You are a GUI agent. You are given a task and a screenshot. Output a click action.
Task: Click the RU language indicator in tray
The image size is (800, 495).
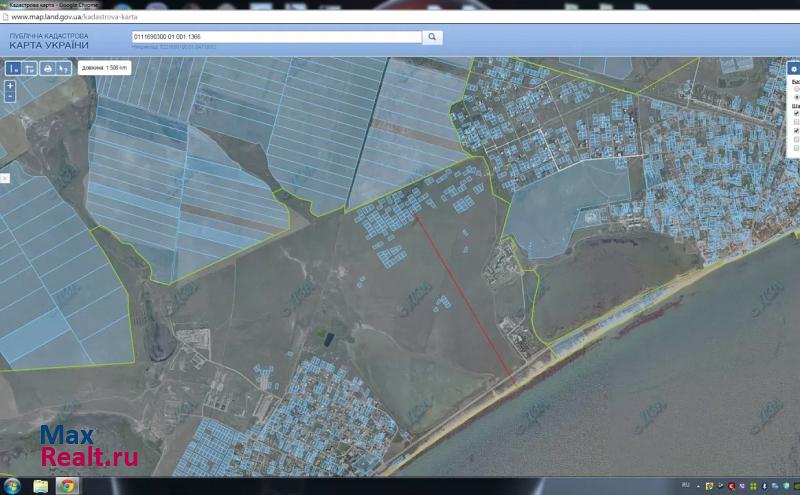tap(686, 485)
